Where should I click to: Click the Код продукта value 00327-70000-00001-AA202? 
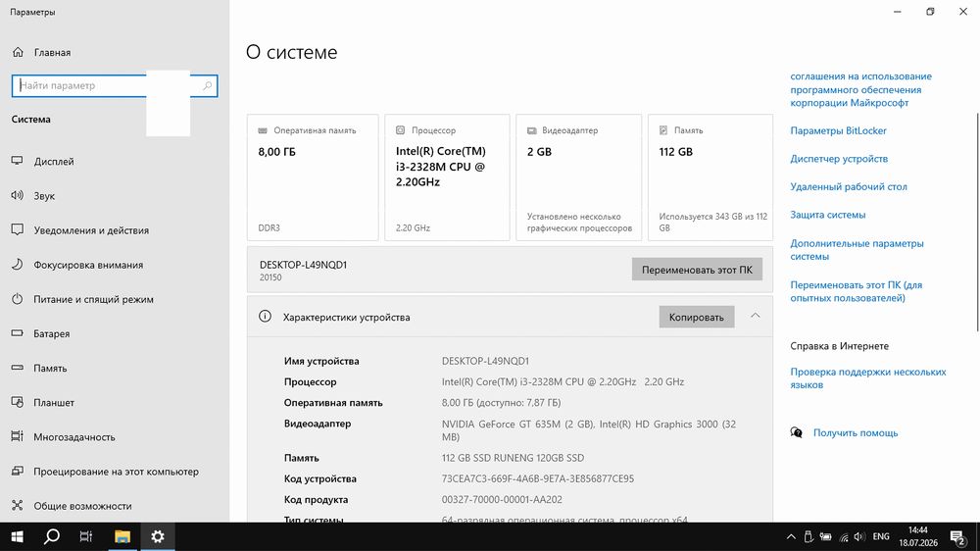pos(502,499)
